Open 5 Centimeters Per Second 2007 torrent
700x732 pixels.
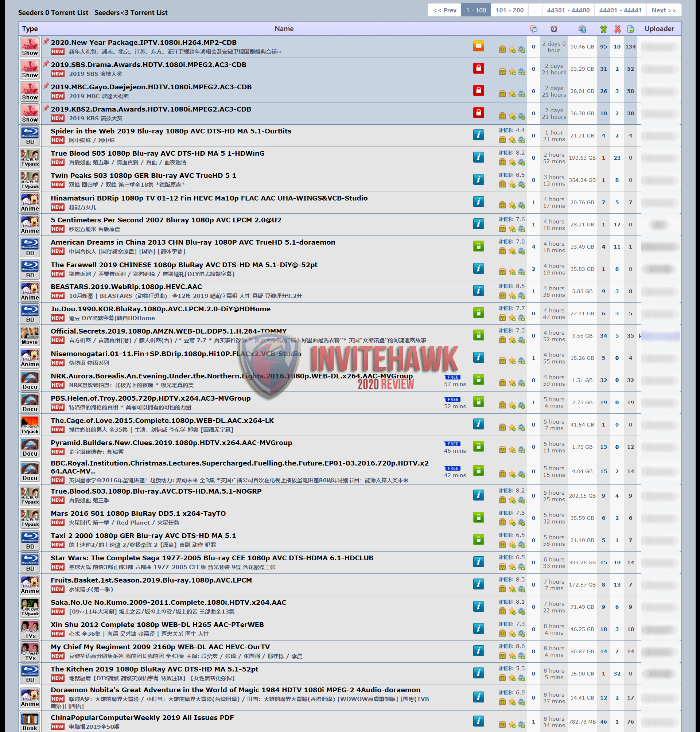(x=166, y=220)
